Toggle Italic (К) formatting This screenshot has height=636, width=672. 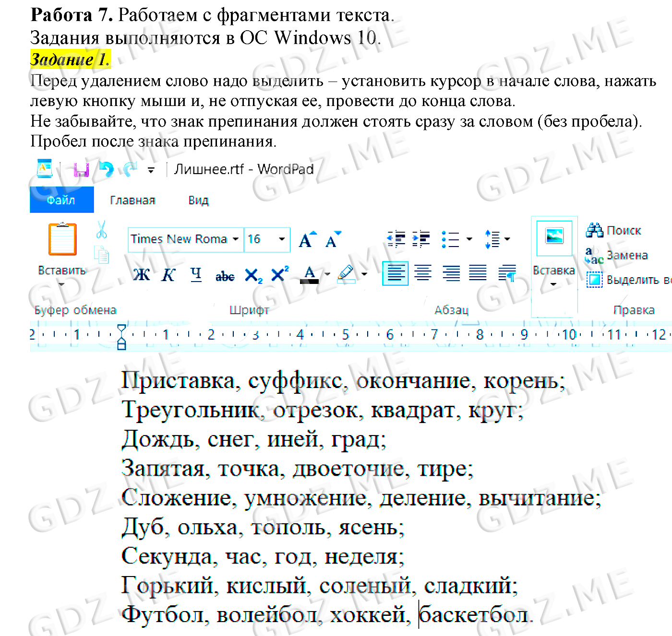point(168,275)
